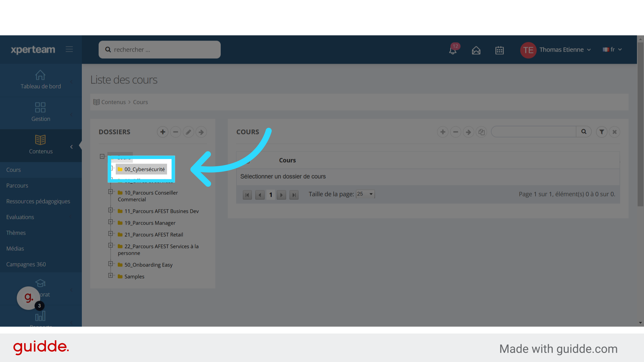Select the 00_Cybersécurité folder
The height and width of the screenshot is (362, 644).
pyautogui.click(x=145, y=169)
